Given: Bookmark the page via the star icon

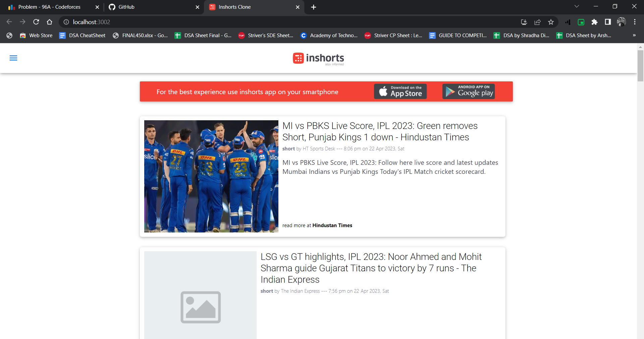Looking at the screenshot, I should point(551,22).
